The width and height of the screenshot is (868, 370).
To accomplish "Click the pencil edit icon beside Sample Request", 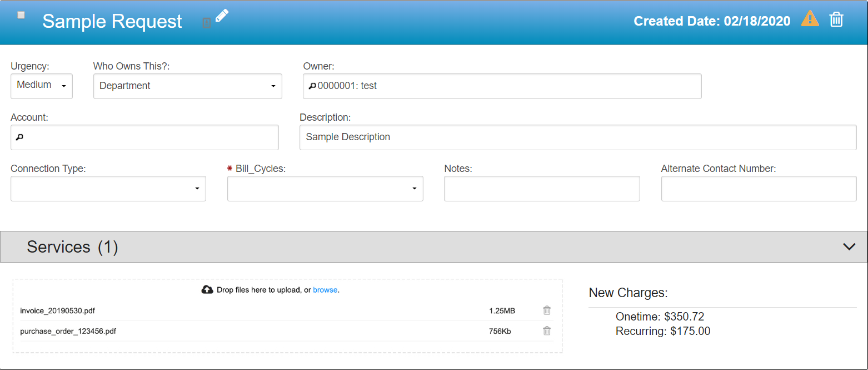I will (222, 16).
